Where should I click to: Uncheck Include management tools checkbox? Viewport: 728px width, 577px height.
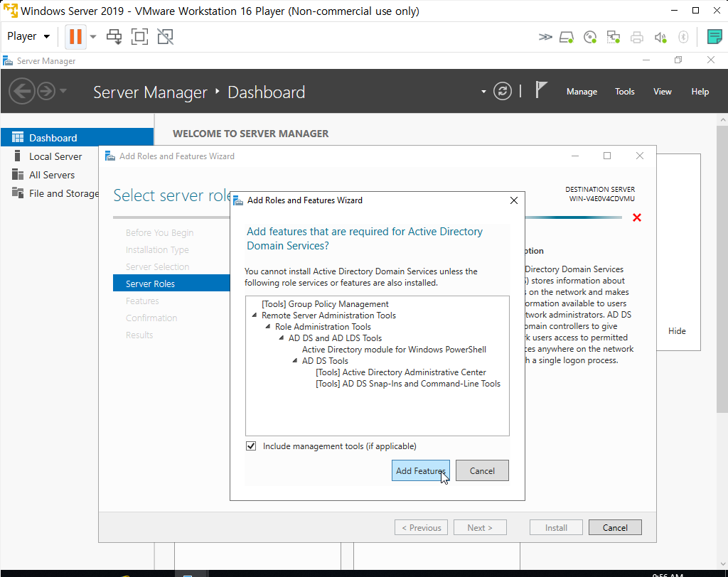pyautogui.click(x=251, y=446)
